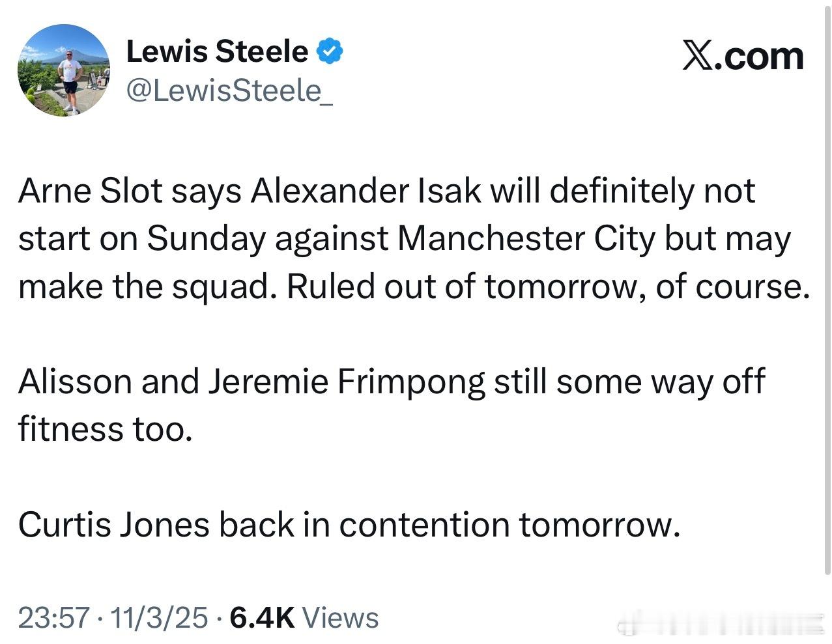Click the words Manchester City in the tweet
This screenshot has height=644, width=832.
click(x=526, y=239)
